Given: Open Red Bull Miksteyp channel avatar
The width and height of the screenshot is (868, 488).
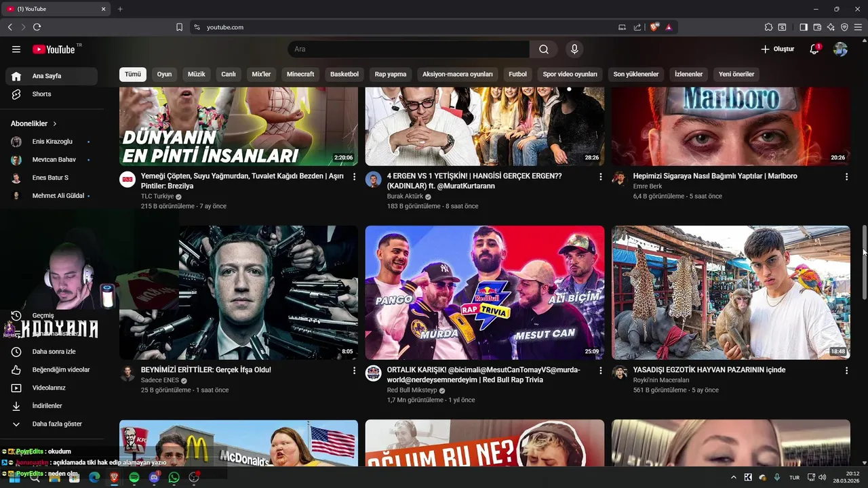Looking at the screenshot, I should 374,373.
